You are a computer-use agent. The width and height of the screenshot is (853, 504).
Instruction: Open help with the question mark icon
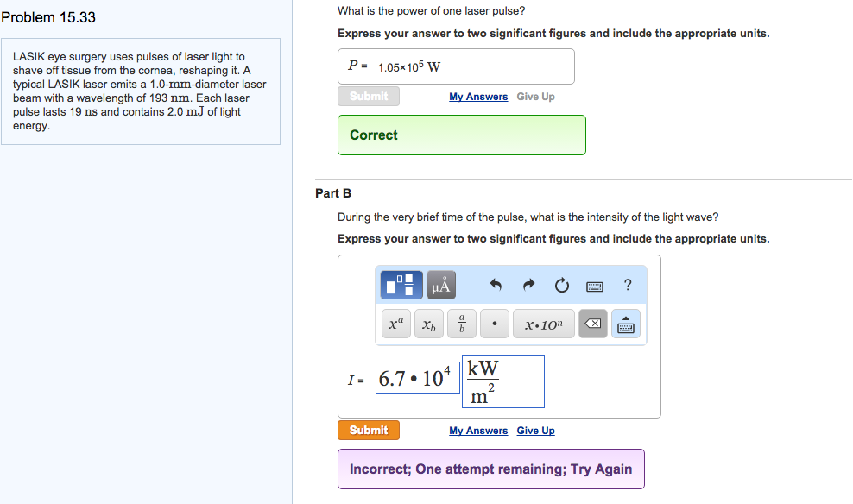point(628,285)
